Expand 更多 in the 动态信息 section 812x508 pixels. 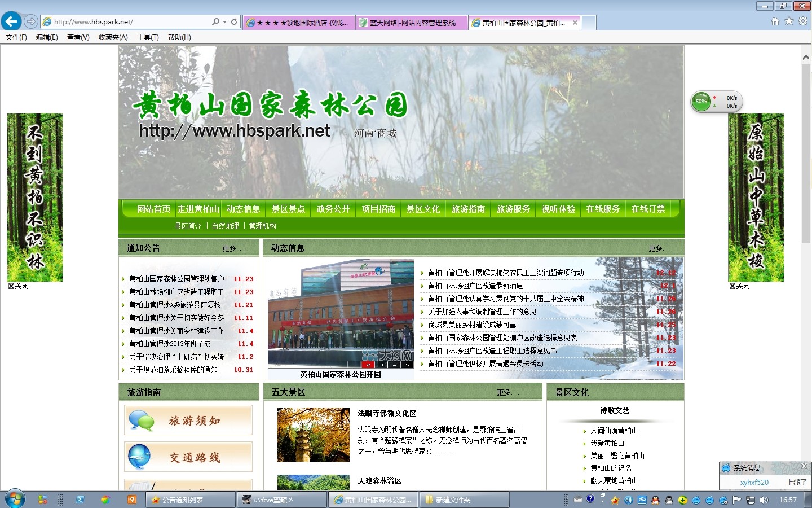(659, 248)
